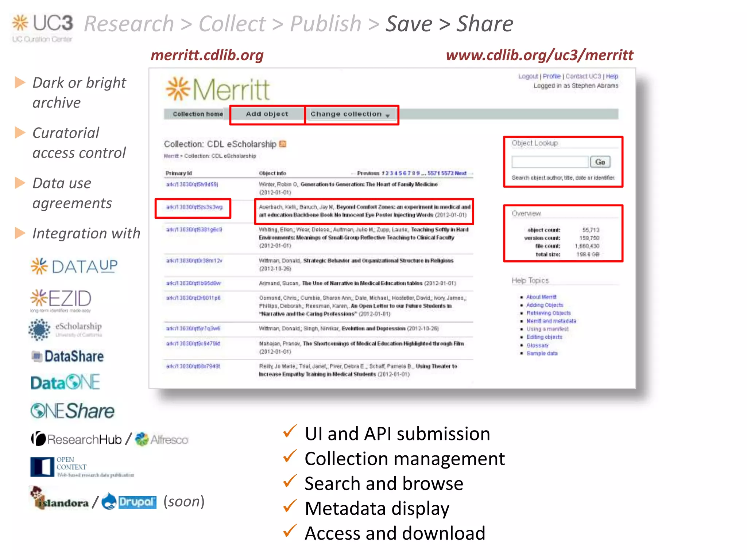This screenshot has height=560, width=747.
Task: Click the Islandora logo
Action: click(59, 498)
